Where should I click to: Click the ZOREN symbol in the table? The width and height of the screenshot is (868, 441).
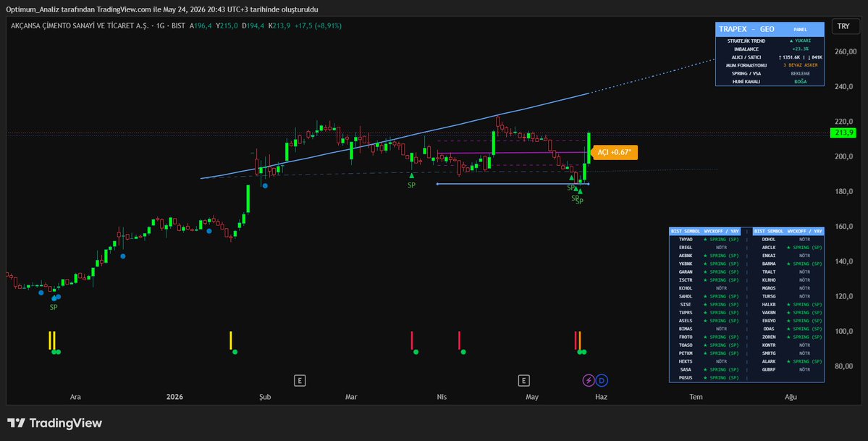pyautogui.click(x=768, y=337)
